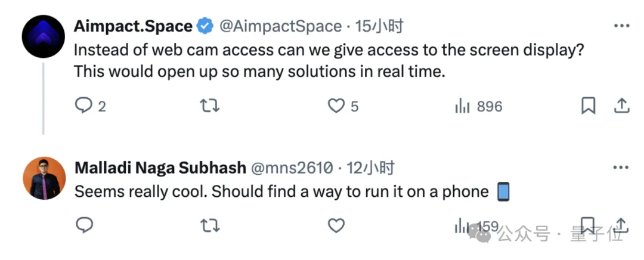Open the 15小时 timestamp link
The height and width of the screenshot is (260, 644).
coord(380,27)
